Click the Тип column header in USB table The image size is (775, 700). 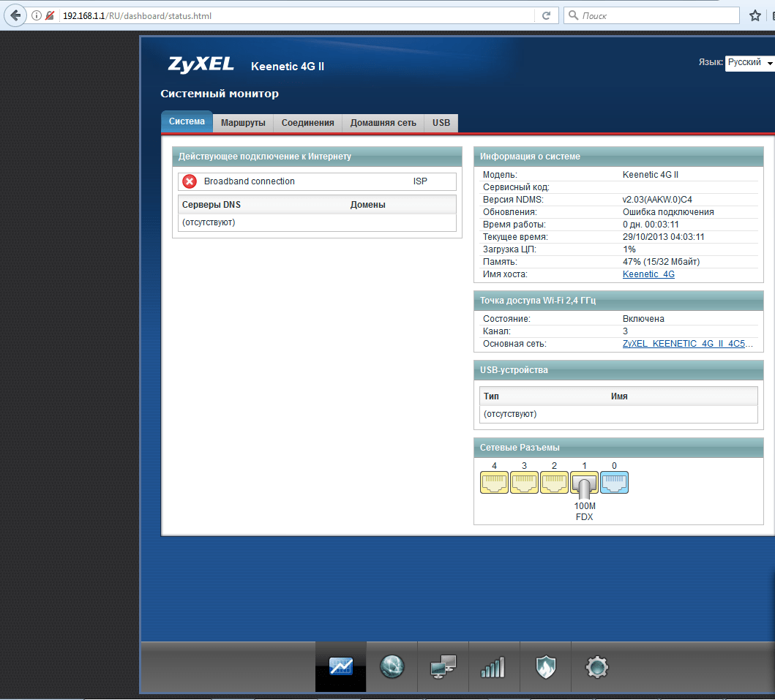(491, 396)
